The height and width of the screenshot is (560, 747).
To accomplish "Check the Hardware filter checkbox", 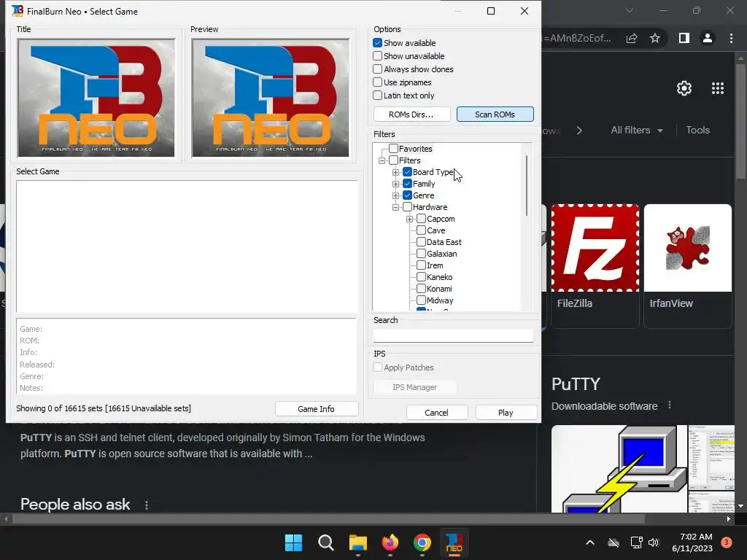I will click(407, 207).
